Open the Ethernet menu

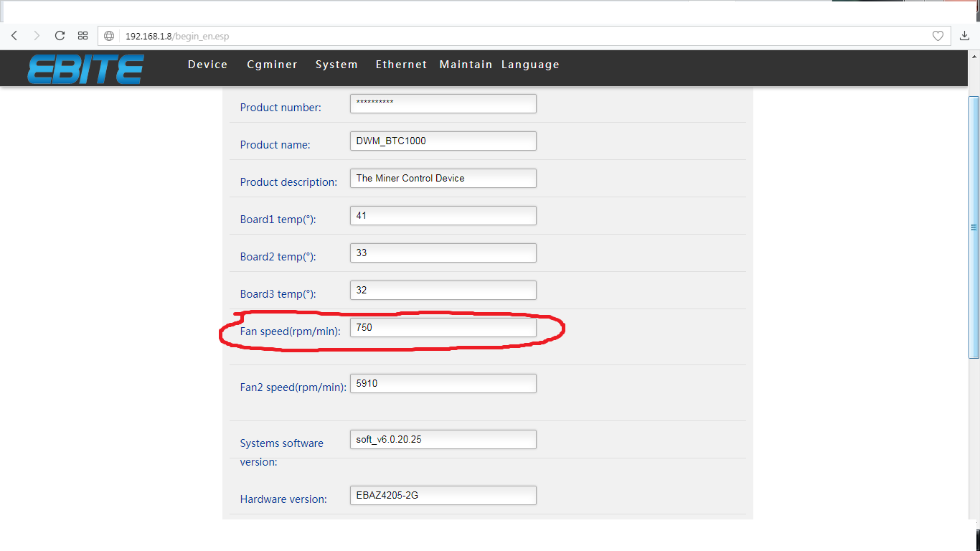(x=401, y=65)
